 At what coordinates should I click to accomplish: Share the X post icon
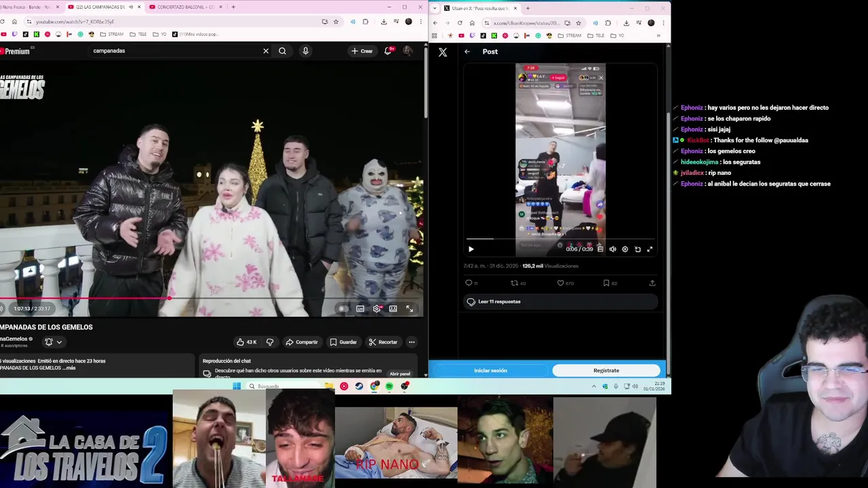coord(652,283)
